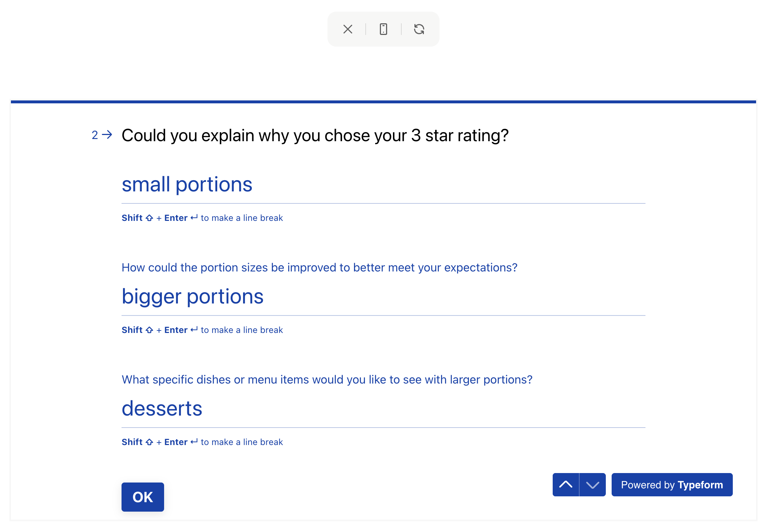Go to next question with the down chevron
This screenshot has width=767, height=532.
click(x=593, y=485)
